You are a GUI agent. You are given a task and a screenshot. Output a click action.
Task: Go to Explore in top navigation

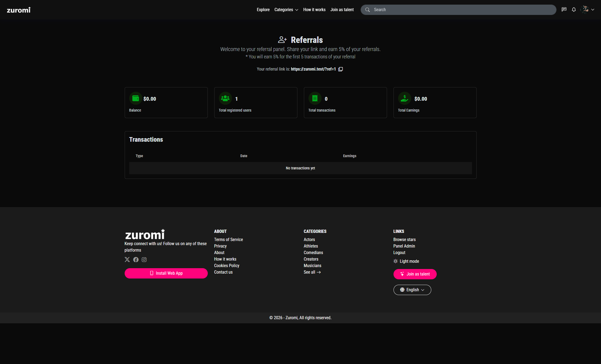[263, 10]
